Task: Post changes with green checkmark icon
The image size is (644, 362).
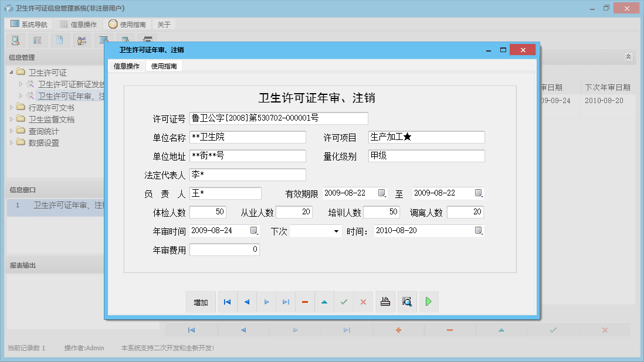Action: (344, 302)
